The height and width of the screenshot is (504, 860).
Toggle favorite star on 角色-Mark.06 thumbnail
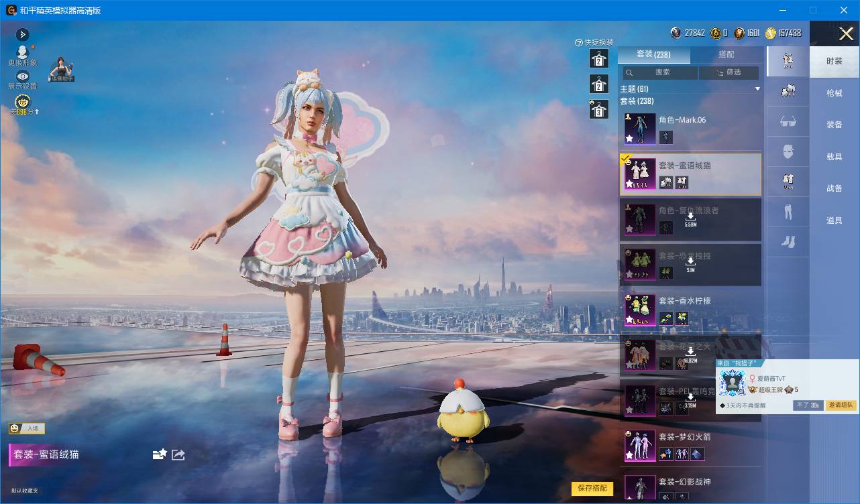[x=629, y=139]
